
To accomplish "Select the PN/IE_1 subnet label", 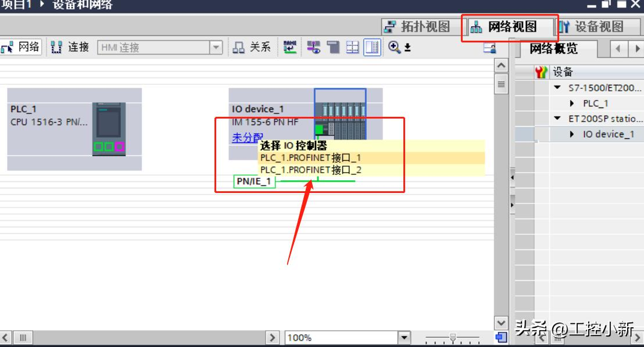I will tap(254, 181).
